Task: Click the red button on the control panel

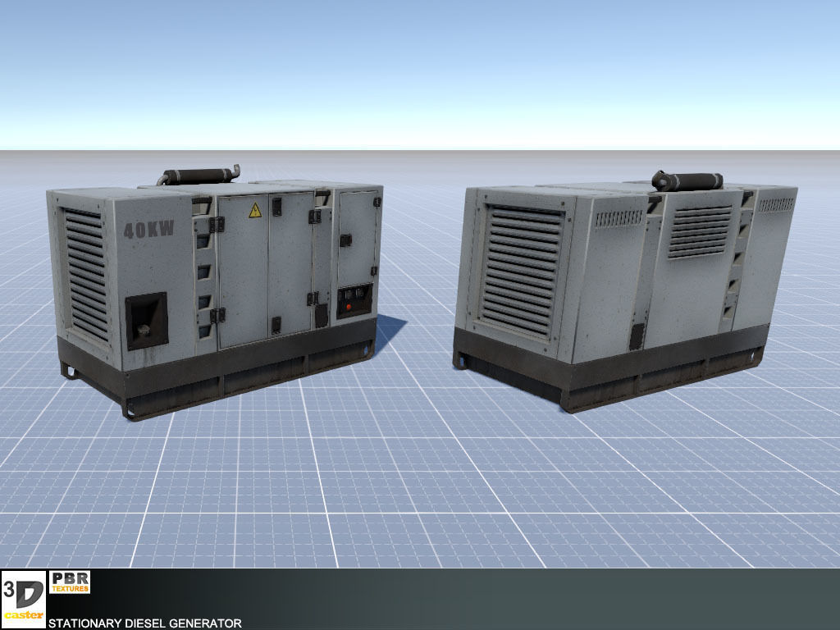Action: pos(349,308)
